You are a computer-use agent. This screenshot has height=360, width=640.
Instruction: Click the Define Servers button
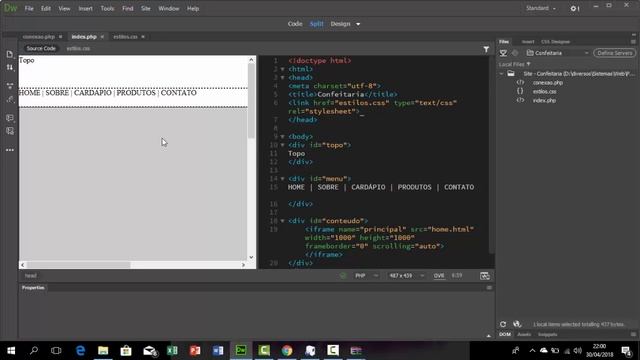click(614, 53)
